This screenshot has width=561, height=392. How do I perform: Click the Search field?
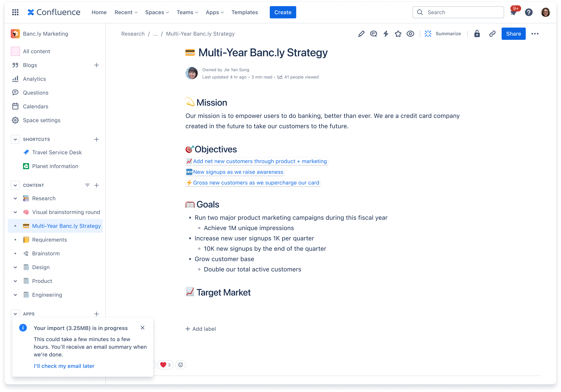pos(458,12)
